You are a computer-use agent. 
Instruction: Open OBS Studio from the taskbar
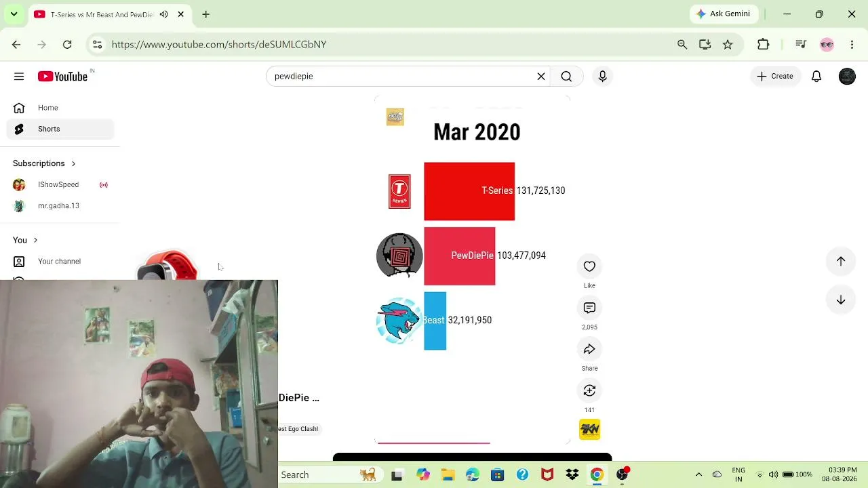click(x=622, y=474)
